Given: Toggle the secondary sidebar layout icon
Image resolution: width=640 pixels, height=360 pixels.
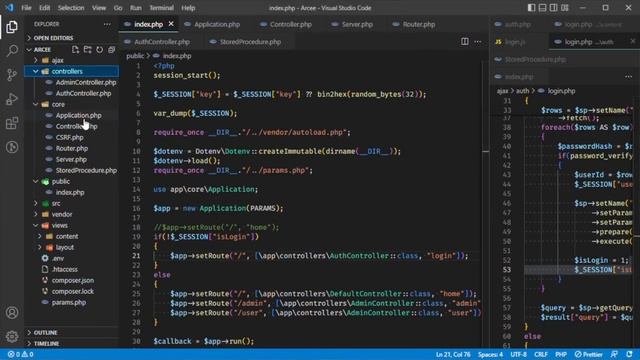Looking at the screenshot, I should (553, 8).
